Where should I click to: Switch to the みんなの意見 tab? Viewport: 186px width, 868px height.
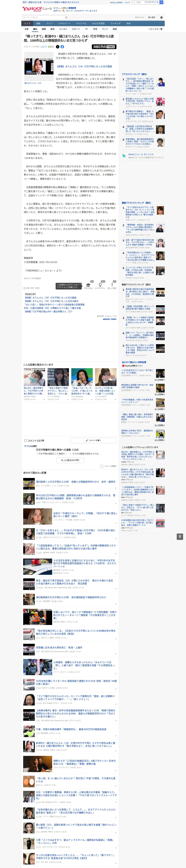(98, 24)
